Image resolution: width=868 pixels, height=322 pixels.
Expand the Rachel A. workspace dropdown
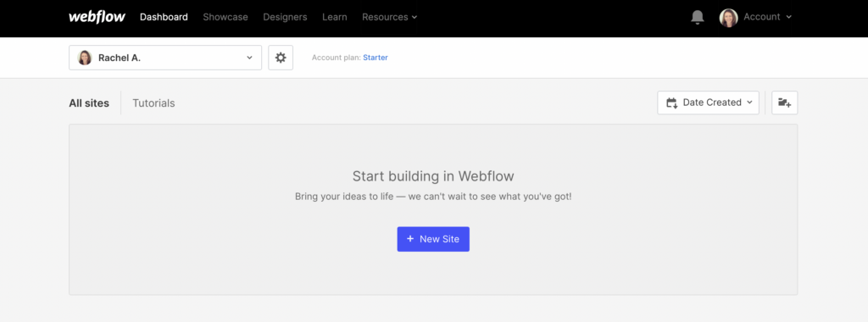pyautogui.click(x=165, y=58)
